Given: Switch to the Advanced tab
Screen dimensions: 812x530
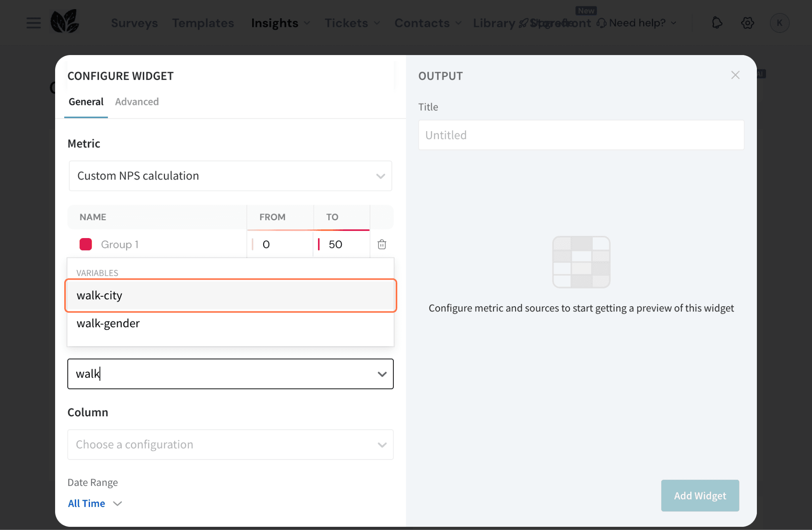Looking at the screenshot, I should 137,102.
